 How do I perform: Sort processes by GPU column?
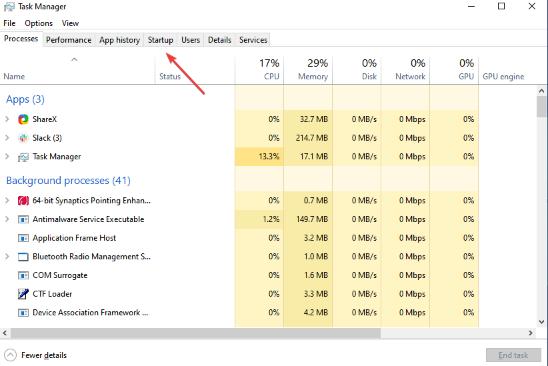coord(454,70)
